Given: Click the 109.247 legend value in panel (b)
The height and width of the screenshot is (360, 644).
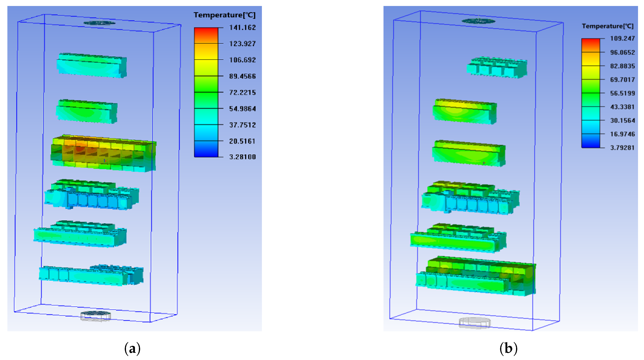Looking at the screenshot, I should point(622,38).
